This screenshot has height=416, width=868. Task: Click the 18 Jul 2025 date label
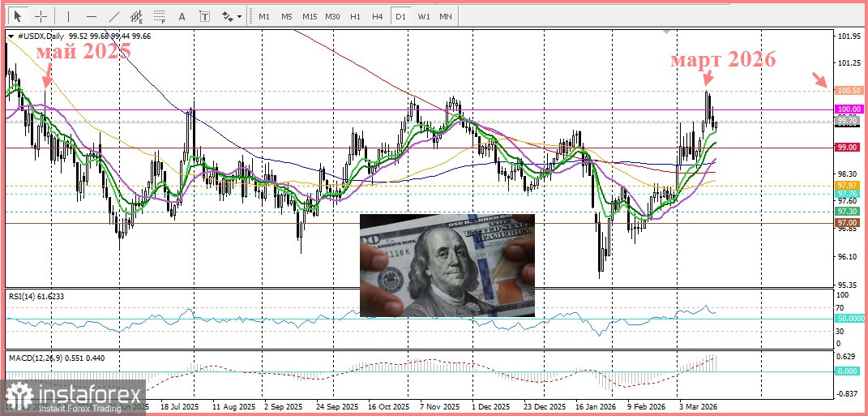click(x=179, y=406)
